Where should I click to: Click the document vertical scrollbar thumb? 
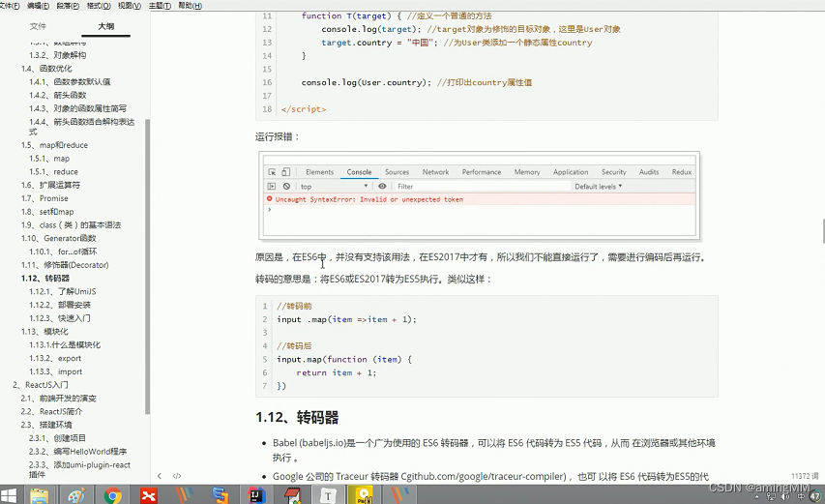click(x=823, y=231)
